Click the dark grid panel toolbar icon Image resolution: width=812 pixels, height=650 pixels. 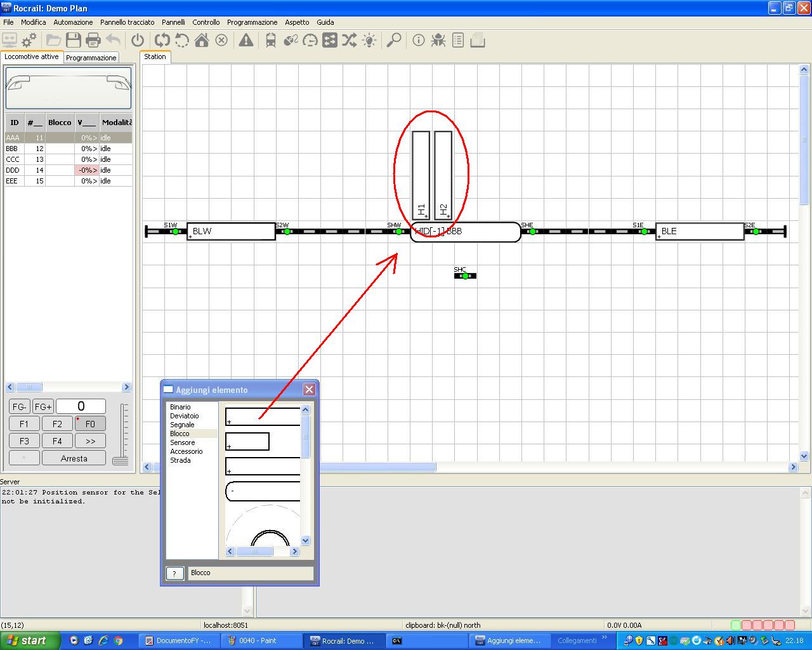point(330,41)
